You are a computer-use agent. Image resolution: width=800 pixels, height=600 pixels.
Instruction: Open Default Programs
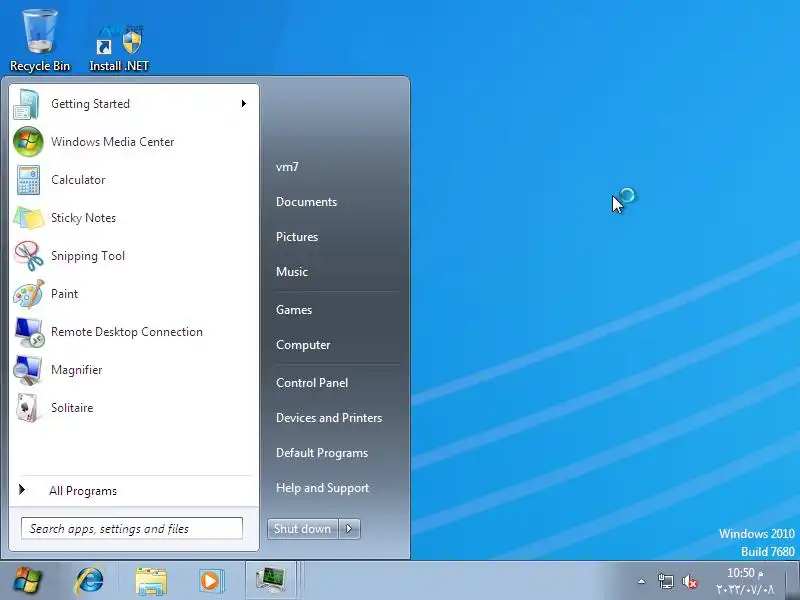pos(322,453)
